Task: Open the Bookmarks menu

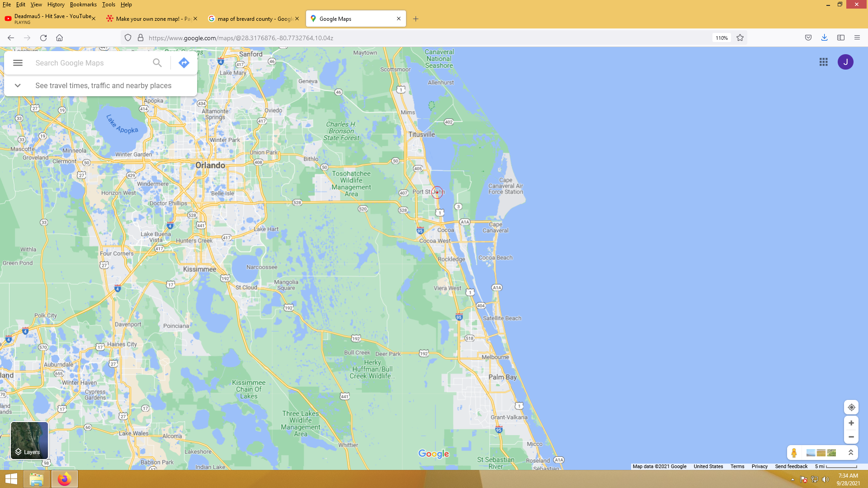Action: (83, 5)
